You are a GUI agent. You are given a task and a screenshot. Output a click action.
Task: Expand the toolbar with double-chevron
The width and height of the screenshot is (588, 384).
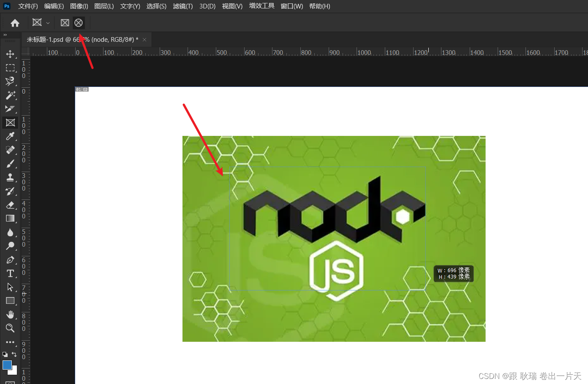coord(5,35)
